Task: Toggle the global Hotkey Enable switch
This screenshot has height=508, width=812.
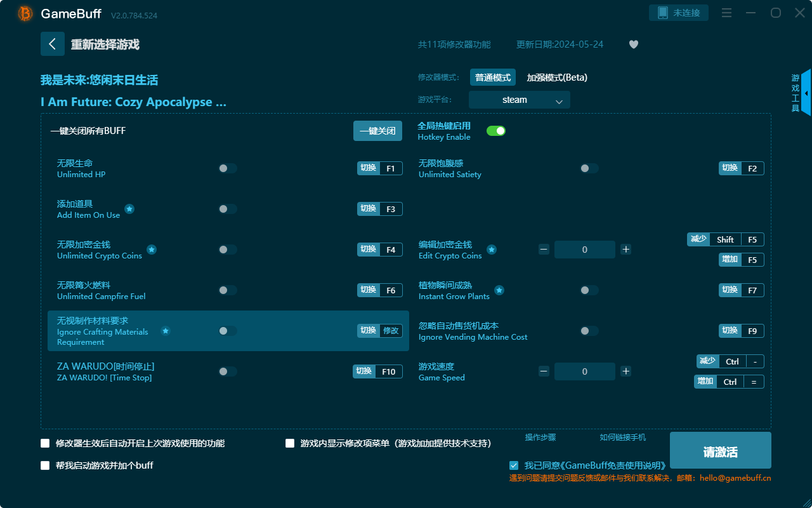Action: point(496,131)
